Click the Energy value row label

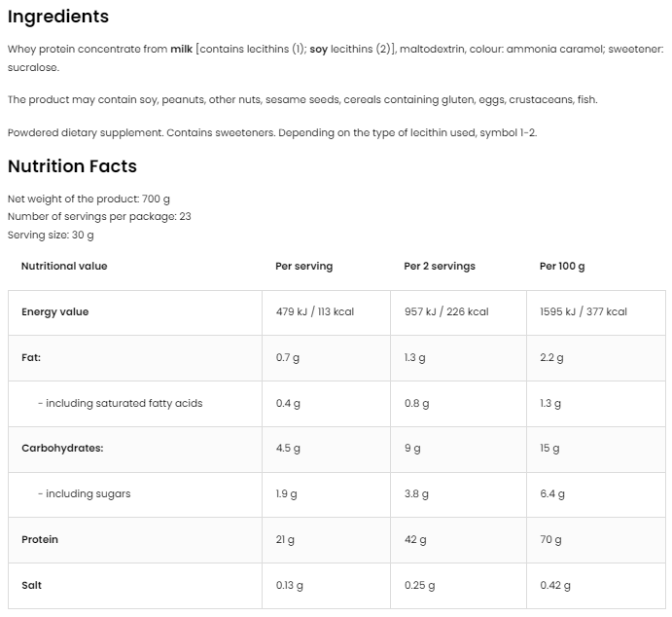tap(54, 311)
